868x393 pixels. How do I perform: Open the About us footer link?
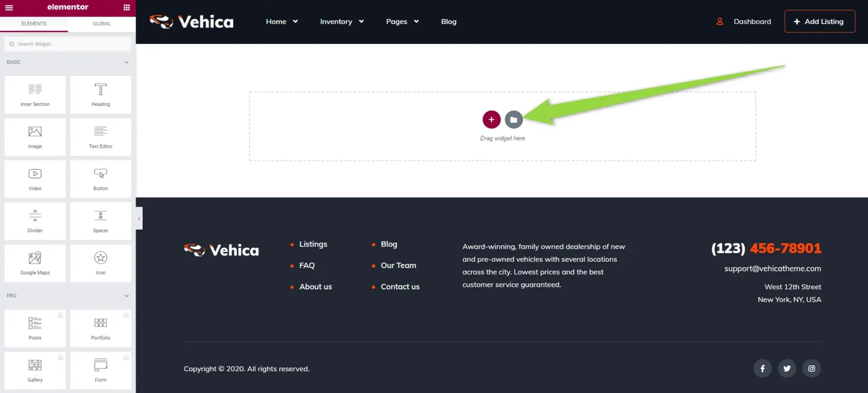316,287
